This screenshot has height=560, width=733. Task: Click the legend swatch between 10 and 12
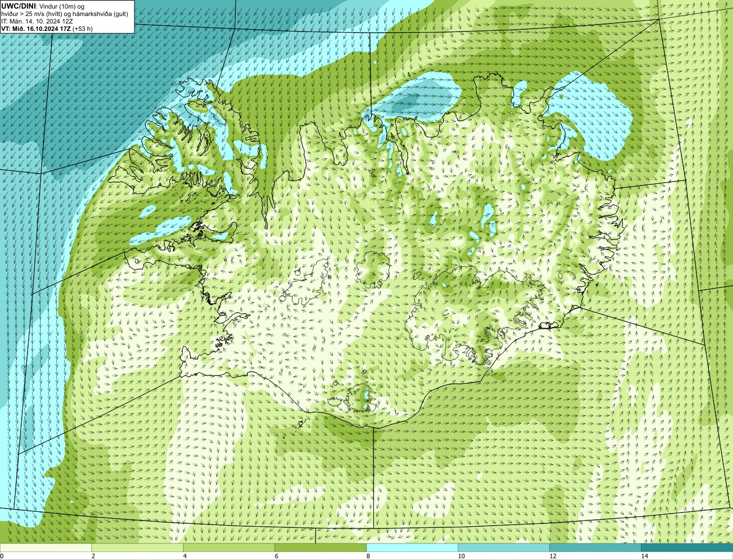pos(504,547)
